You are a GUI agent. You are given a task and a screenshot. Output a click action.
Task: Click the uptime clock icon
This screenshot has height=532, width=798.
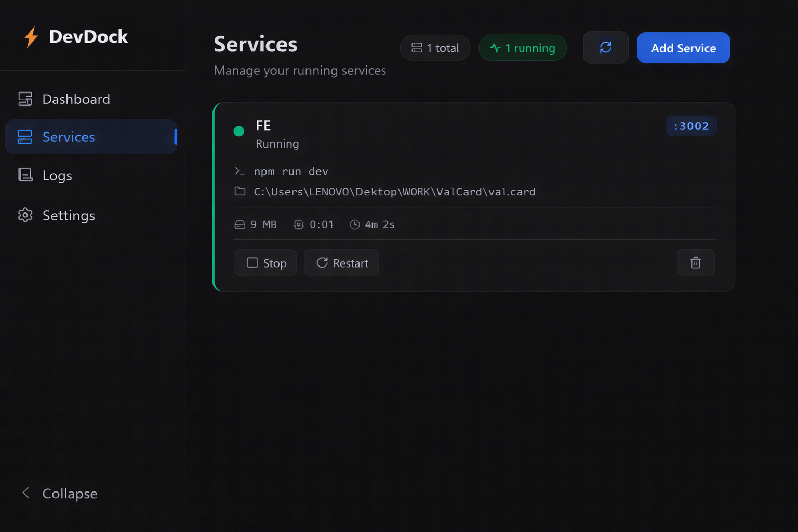(x=354, y=224)
